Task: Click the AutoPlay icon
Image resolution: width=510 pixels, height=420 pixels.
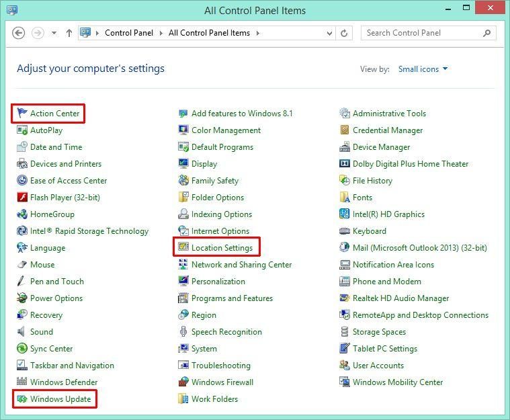Action: pos(22,130)
